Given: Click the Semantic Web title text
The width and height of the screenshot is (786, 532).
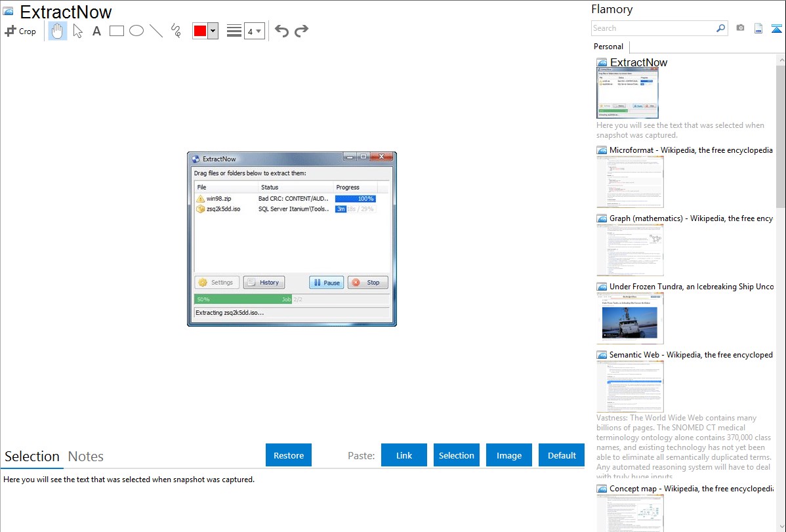Looking at the screenshot, I should point(691,354).
